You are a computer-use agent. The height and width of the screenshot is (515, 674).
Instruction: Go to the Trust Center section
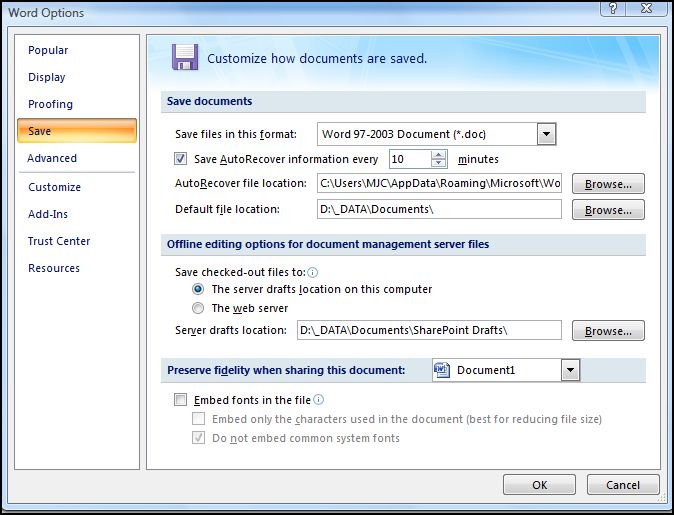click(59, 241)
